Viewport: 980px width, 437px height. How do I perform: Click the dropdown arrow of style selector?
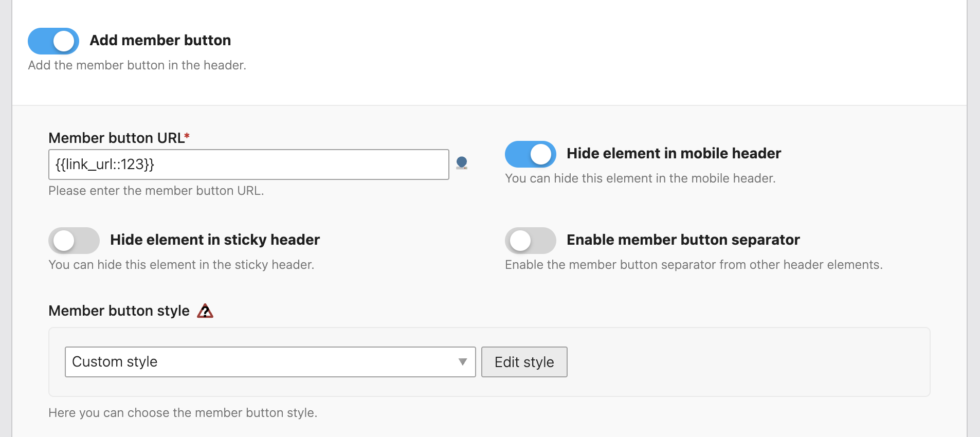point(462,362)
